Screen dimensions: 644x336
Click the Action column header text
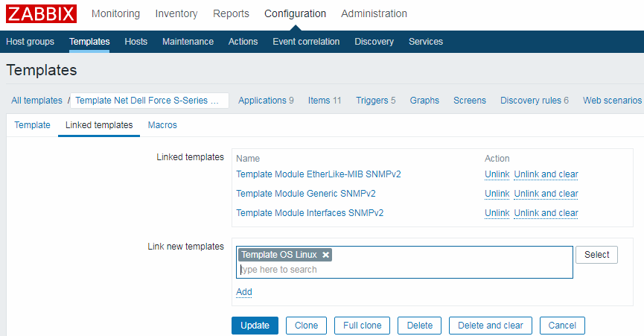497,159
